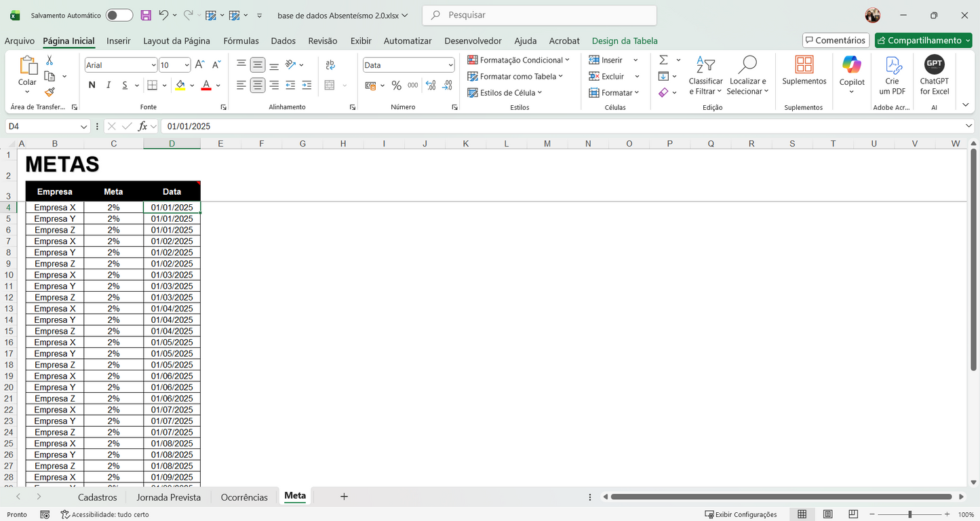Apply percent number format
The height and width of the screenshot is (521, 980).
tap(397, 85)
